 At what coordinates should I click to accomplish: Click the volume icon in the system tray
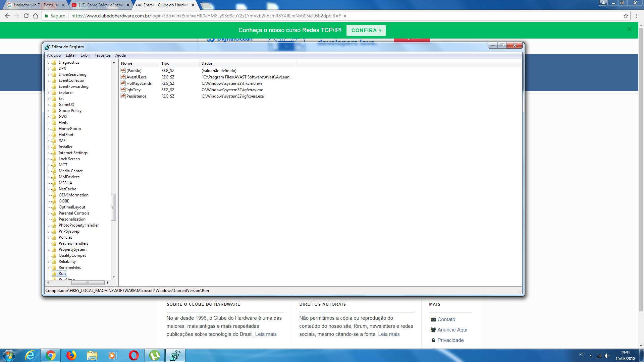click(x=607, y=356)
